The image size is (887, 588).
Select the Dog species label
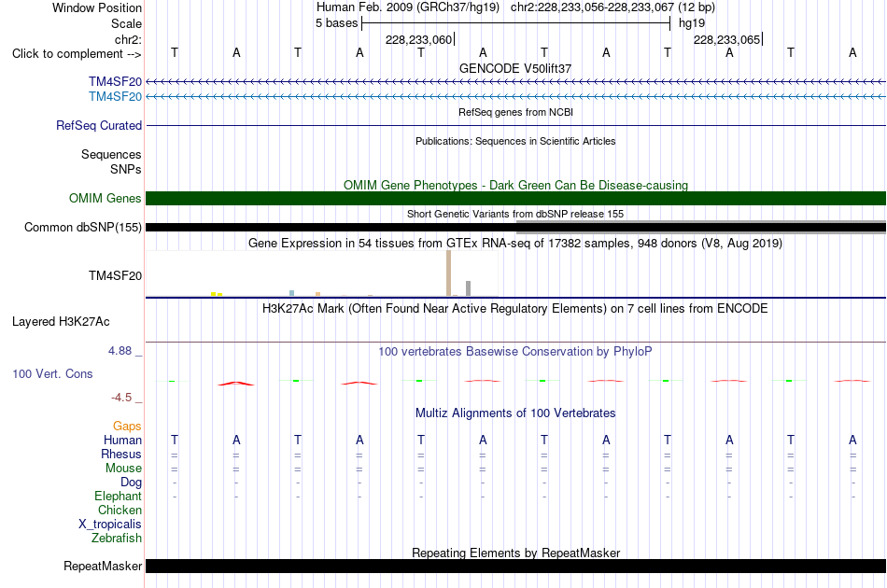(131, 483)
